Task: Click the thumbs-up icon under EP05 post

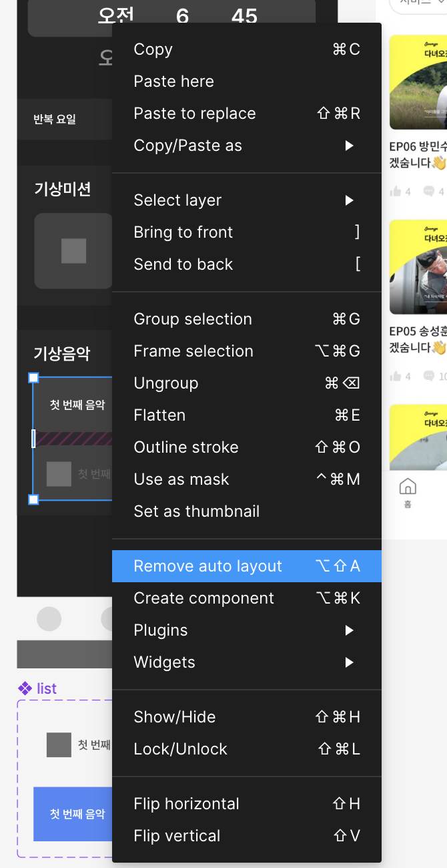Action: (396, 377)
